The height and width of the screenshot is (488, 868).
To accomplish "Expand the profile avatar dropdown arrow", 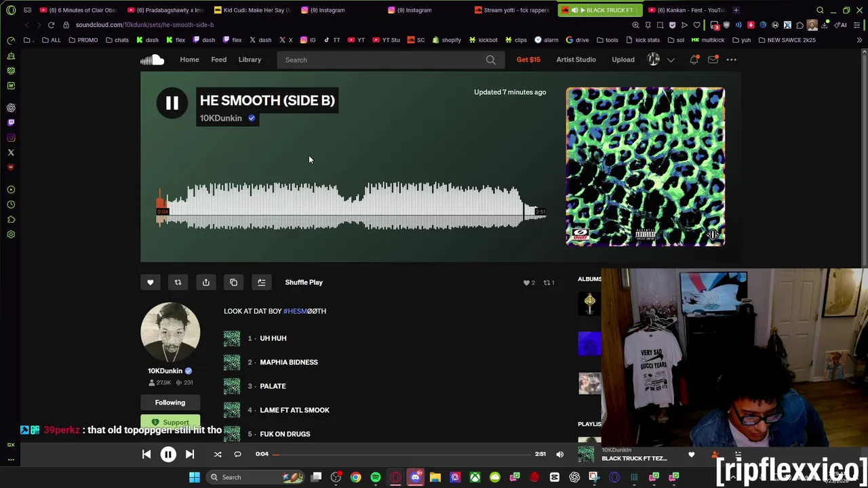I will click(x=671, y=60).
